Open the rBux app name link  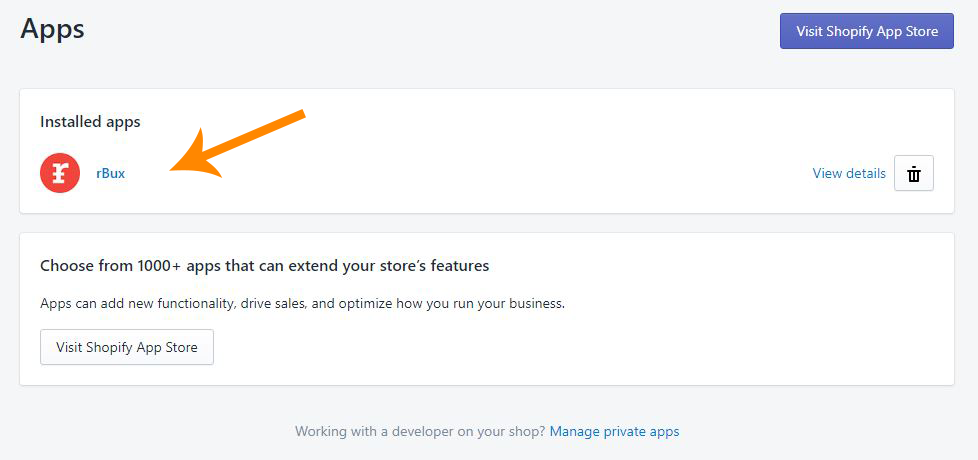point(110,173)
